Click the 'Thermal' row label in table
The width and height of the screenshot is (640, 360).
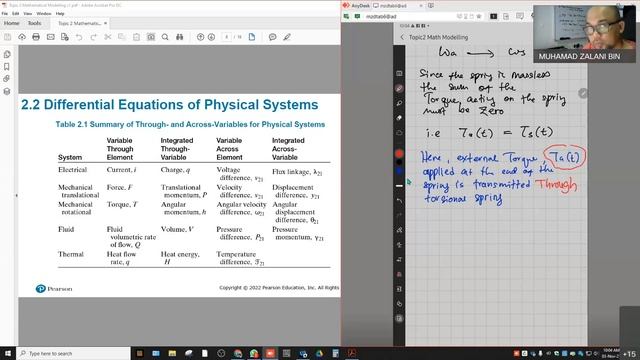point(71,254)
